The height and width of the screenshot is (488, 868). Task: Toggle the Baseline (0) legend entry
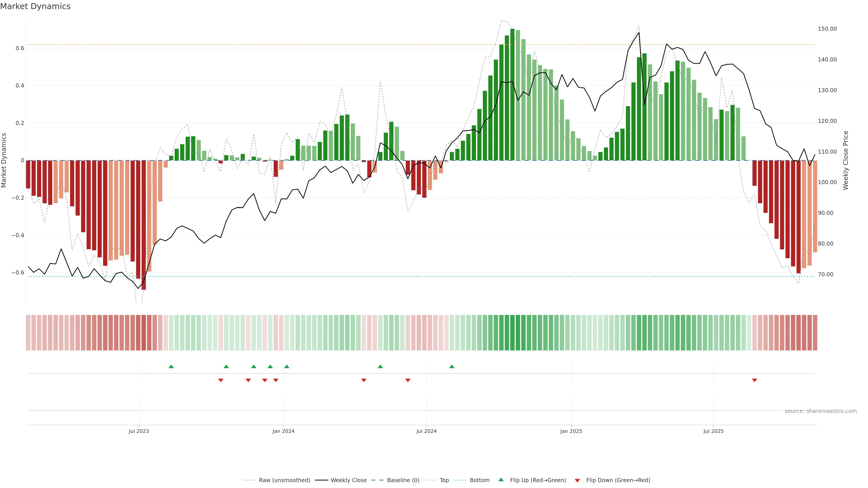(x=403, y=480)
